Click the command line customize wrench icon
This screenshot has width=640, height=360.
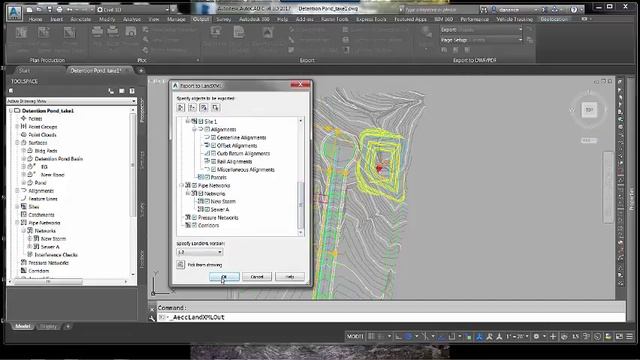tap(152, 318)
